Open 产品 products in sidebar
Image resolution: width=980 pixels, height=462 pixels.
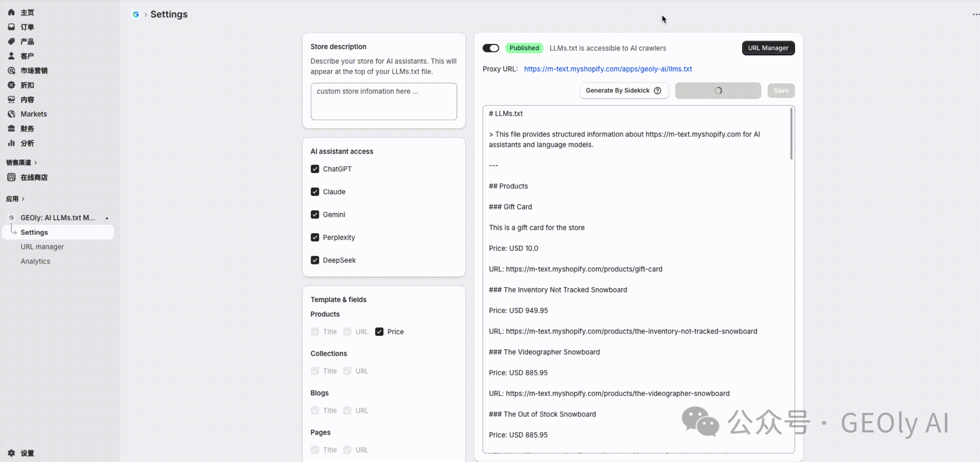(27, 41)
